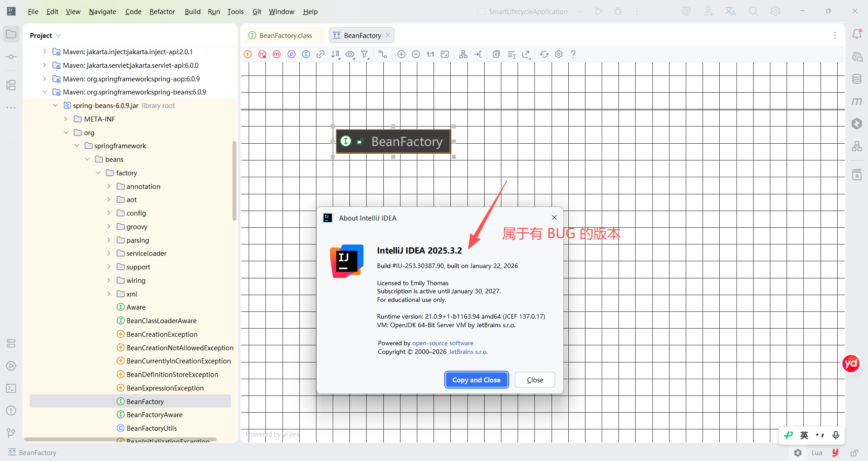Open the Code With Me icon
868x461 pixels.
coord(708,11)
